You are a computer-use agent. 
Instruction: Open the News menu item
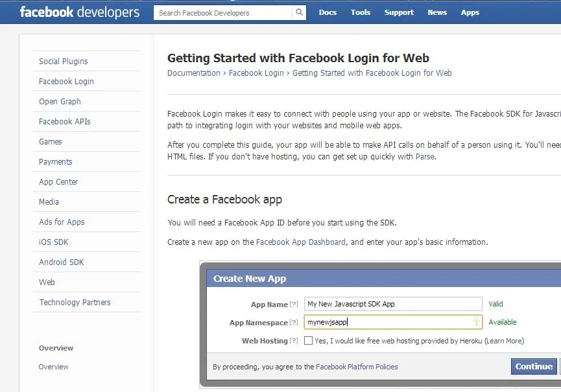click(x=437, y=12)
